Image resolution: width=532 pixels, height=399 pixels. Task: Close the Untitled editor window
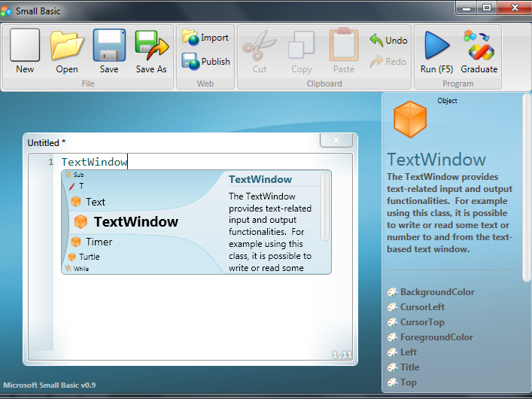click(336, 140)
